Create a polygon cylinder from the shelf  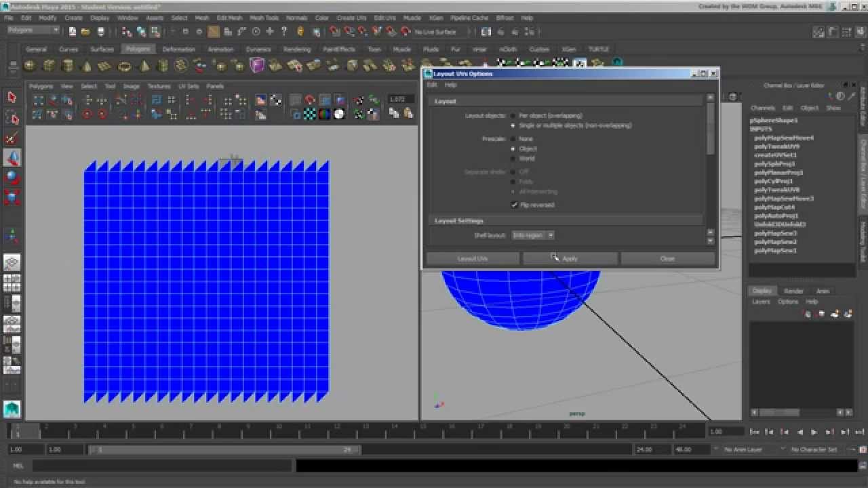pyautogui.click(x=68, y=65)
